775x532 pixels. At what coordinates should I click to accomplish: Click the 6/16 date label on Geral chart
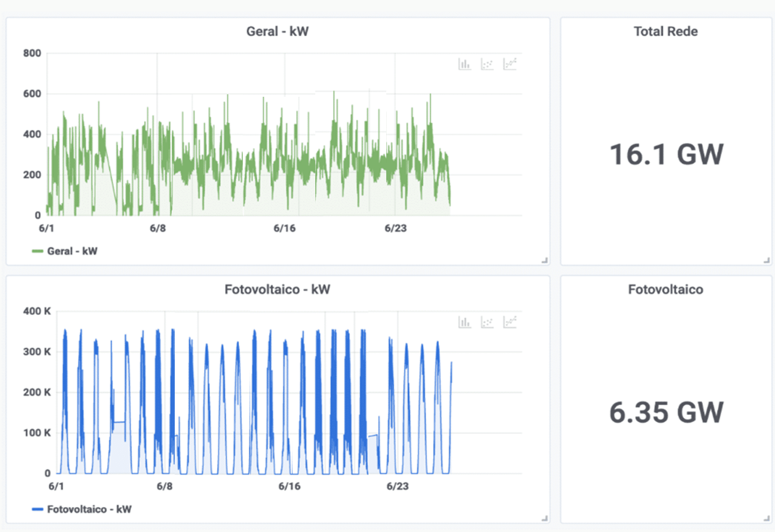[x=284, y=228]
